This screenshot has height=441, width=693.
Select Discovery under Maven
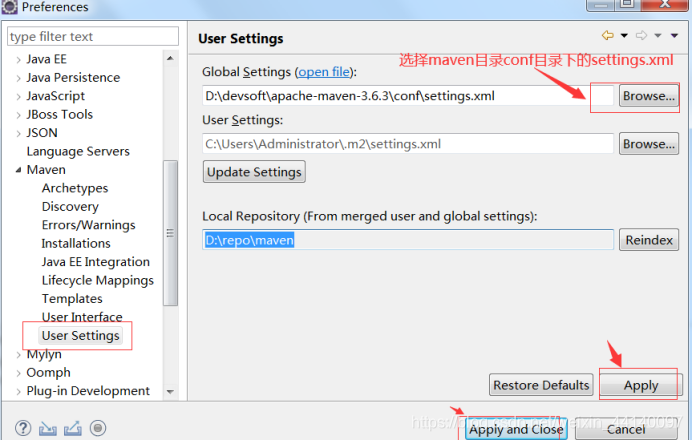(x=70, y=207)
